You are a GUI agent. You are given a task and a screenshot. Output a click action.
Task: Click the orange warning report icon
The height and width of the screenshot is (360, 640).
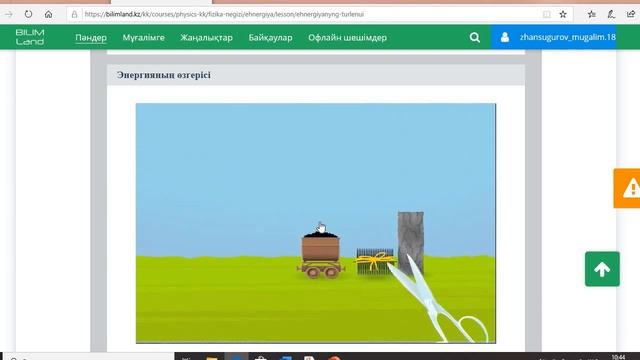click(x=627, y=188)
